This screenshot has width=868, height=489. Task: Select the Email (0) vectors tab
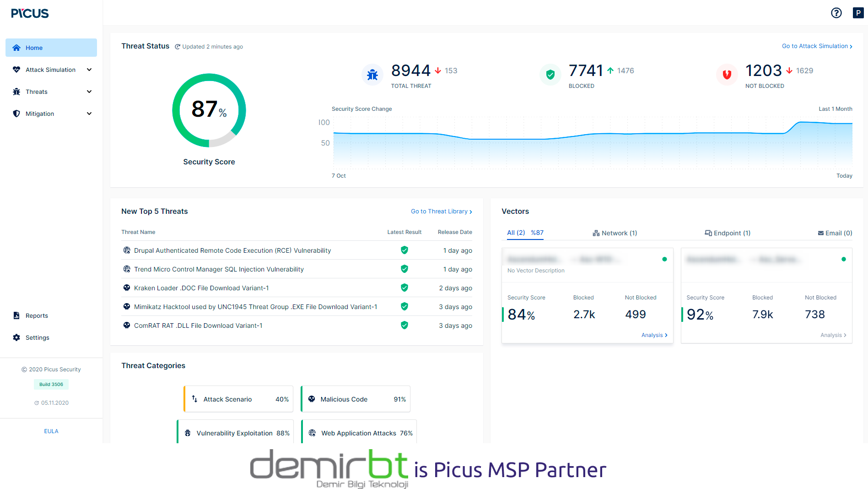[x=835, y=233]
